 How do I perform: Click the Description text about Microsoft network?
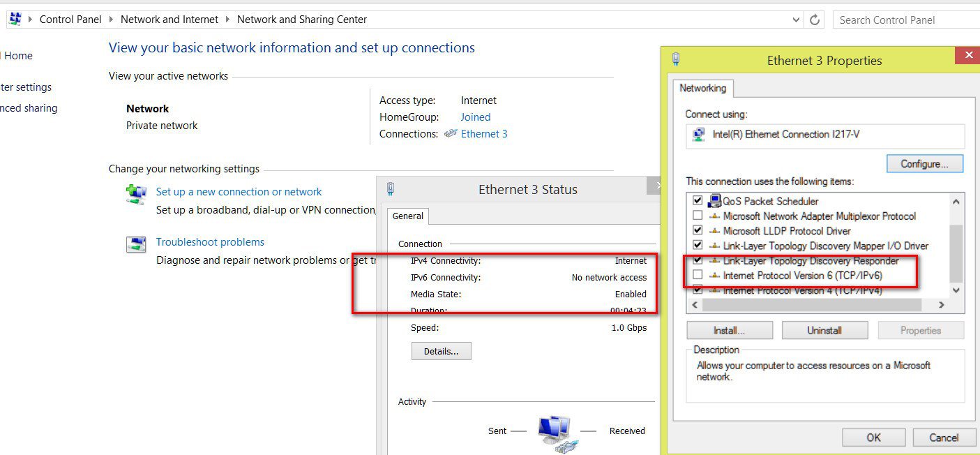813,371
